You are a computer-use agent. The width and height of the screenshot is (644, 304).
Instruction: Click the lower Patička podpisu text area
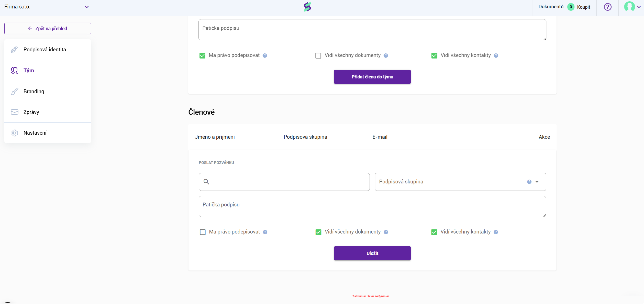pos(372,206)
